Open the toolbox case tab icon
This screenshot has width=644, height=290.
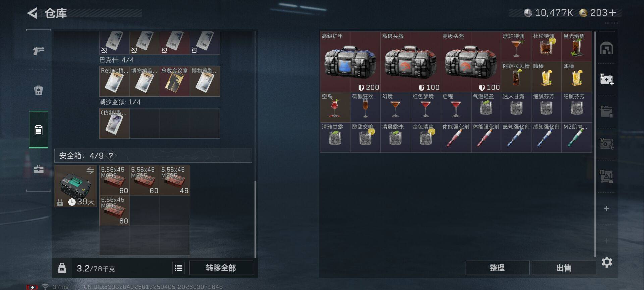pos(39,169)
